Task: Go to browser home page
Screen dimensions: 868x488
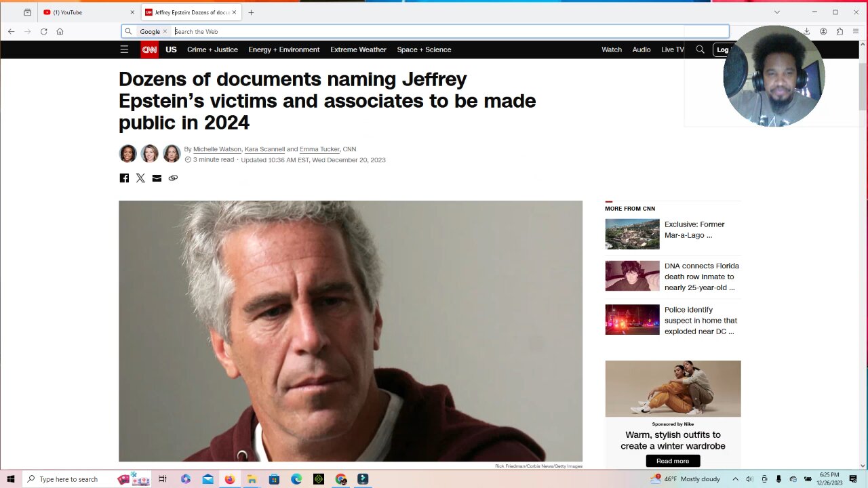Action: click(60, 31)
